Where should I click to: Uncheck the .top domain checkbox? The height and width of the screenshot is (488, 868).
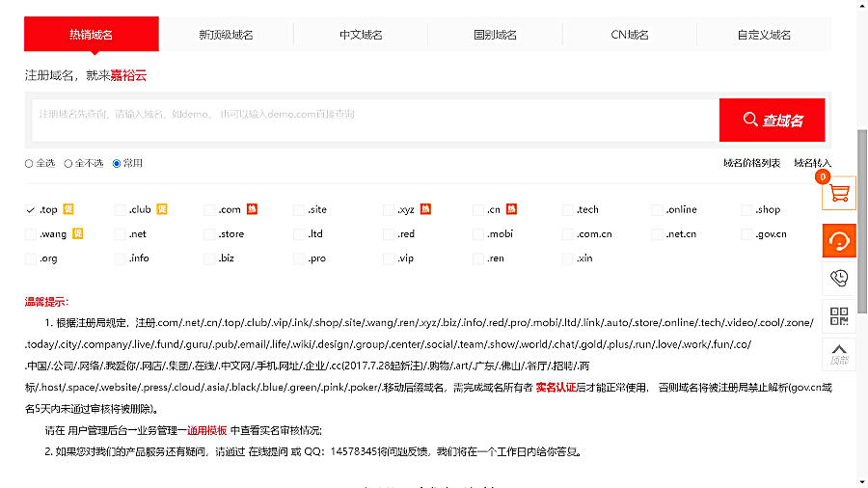[31, 209]
